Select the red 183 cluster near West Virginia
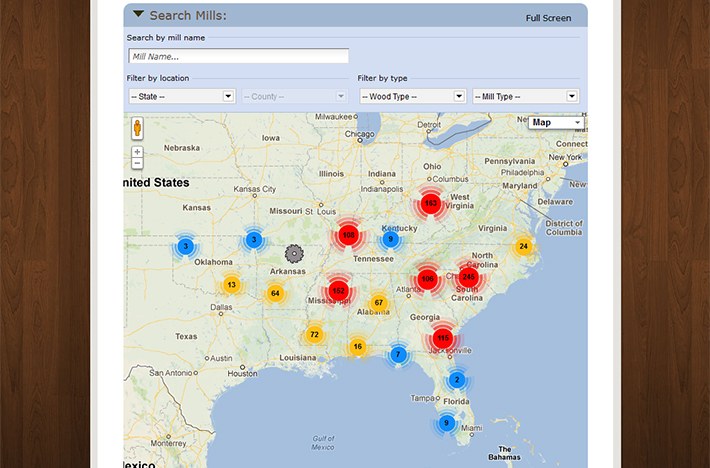The width and height of the screenshot is (710, 468). tap(431, 203)
